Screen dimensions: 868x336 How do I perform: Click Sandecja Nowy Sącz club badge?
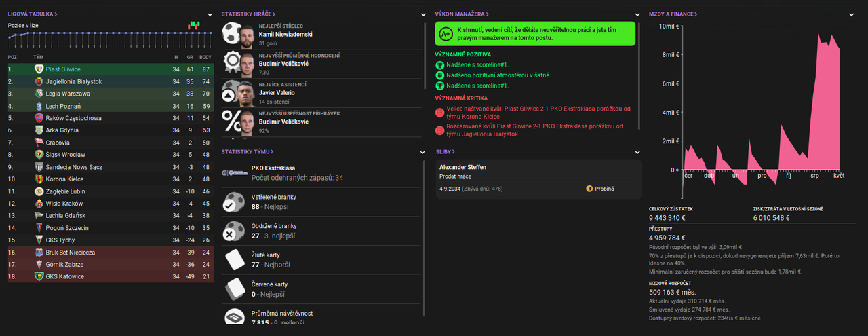[39, 167]
